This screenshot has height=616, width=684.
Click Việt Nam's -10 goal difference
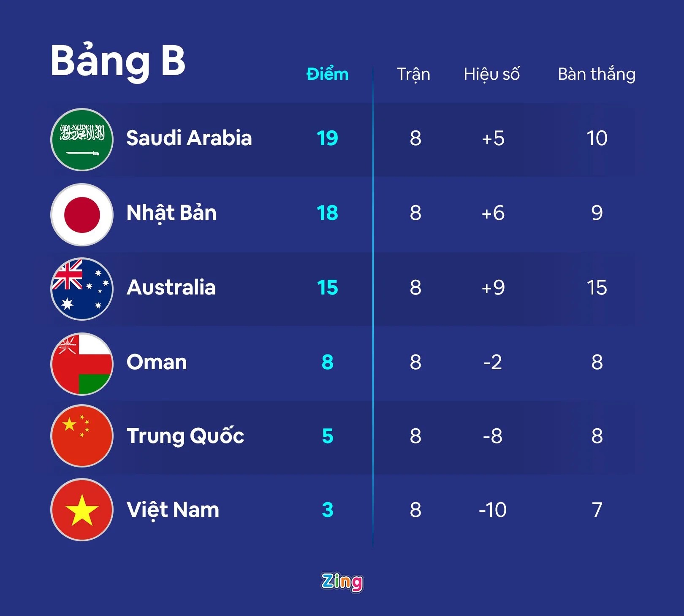492,510
